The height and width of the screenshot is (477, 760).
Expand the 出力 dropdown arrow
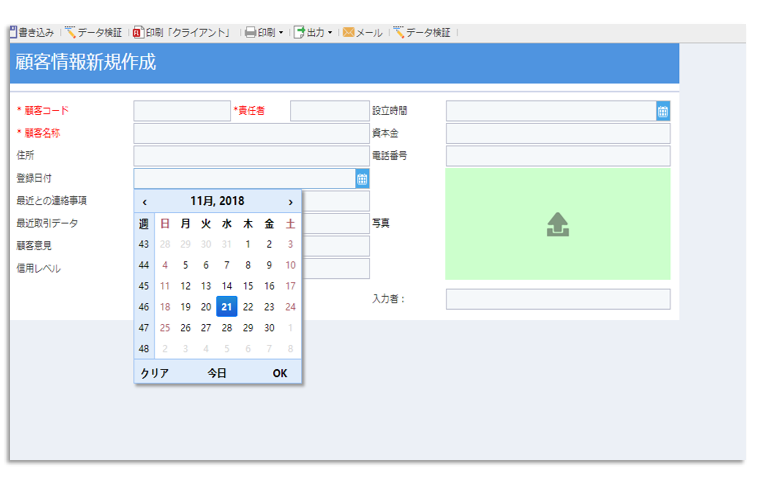(330, 33)
